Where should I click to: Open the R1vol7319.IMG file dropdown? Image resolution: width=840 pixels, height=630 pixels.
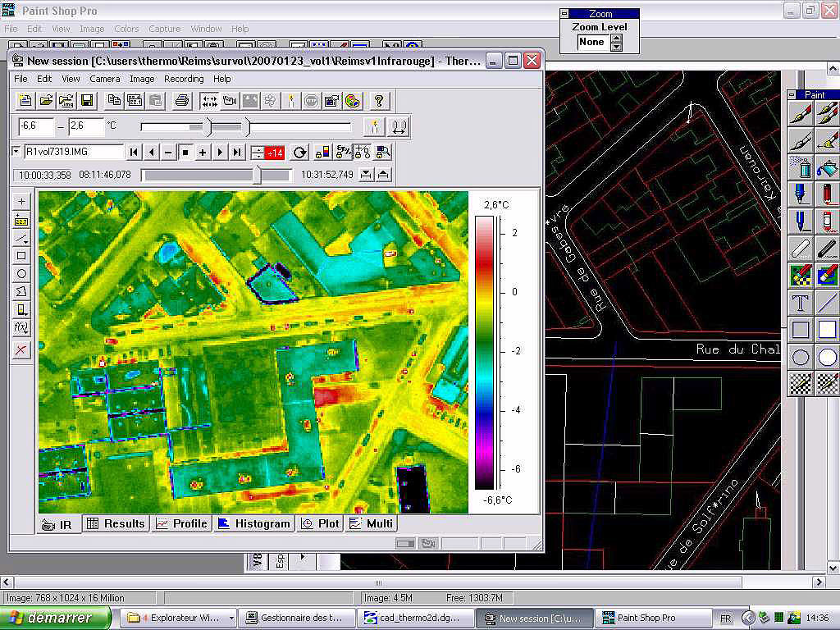tap(16, 152)
